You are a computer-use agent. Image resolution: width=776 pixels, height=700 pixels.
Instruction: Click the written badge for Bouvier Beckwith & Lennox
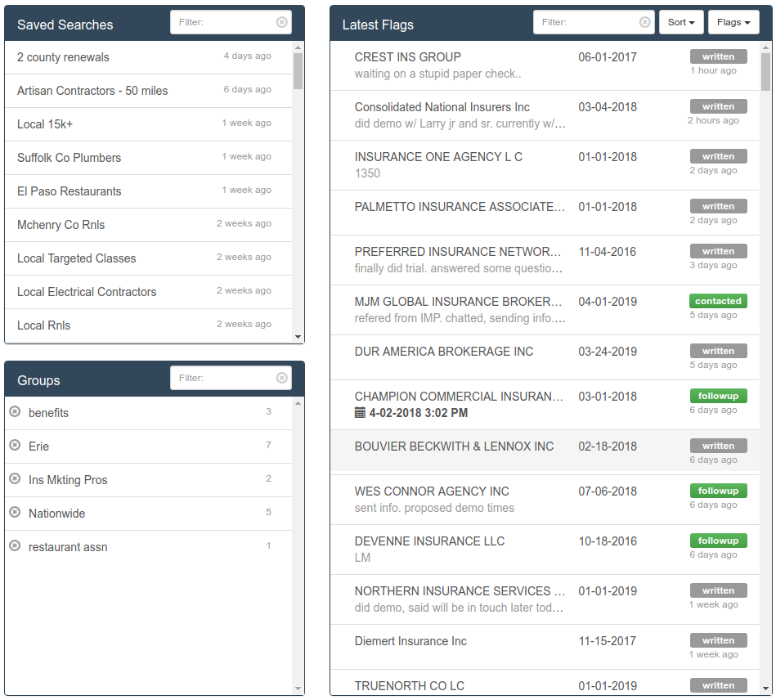tap(718, 446)
